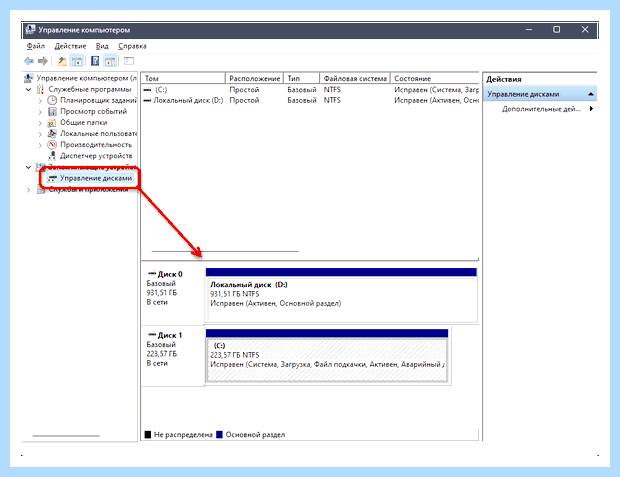Click the Служебные программы tools icon
This screenshot has width=620, height=477.
tap(40, 89)
